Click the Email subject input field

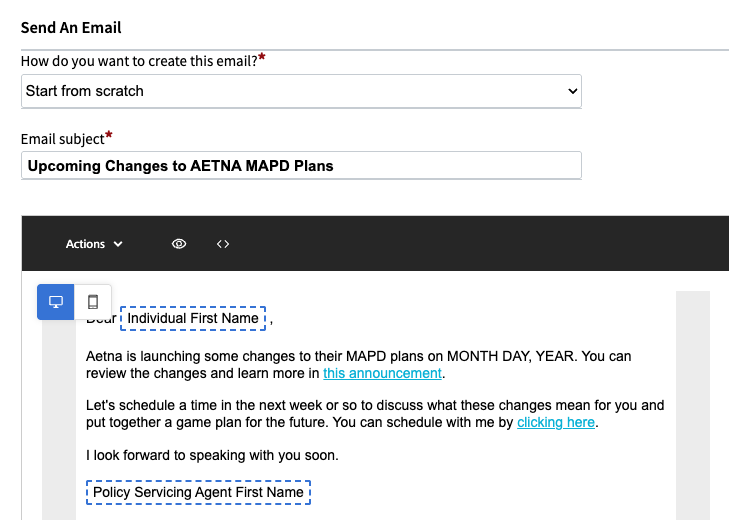[301, 166]
